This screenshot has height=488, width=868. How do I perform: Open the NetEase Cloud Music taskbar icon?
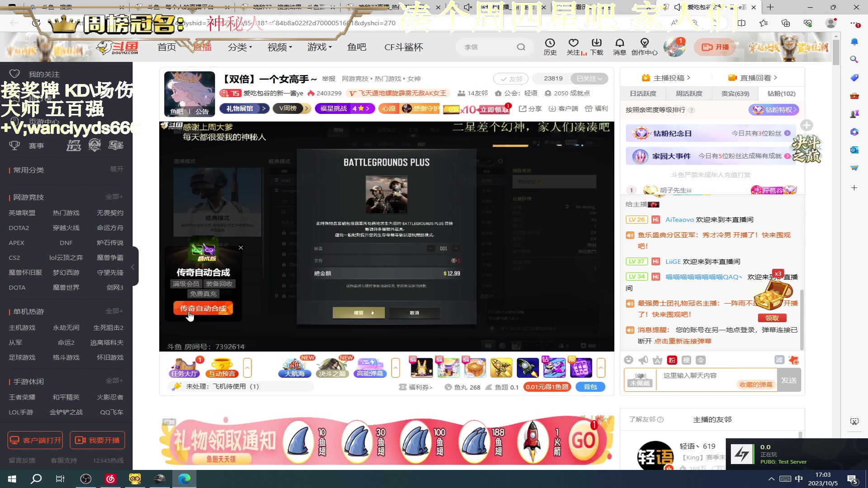click(110, 479)
